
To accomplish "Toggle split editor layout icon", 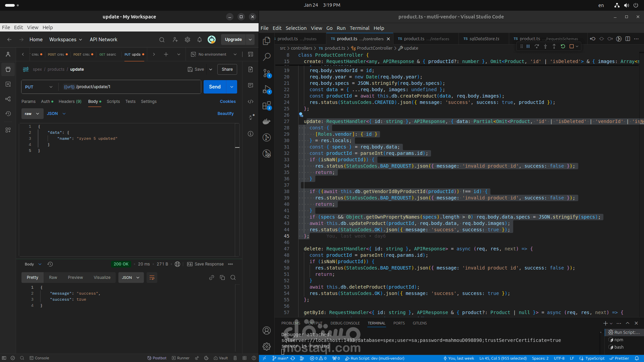I will [628, 39].
